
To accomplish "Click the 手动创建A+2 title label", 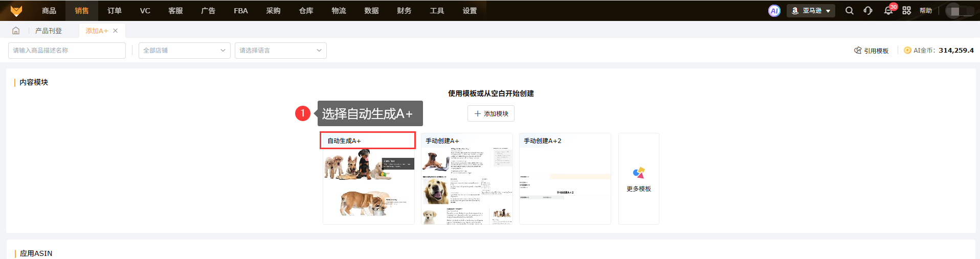I will pos(543,140).
